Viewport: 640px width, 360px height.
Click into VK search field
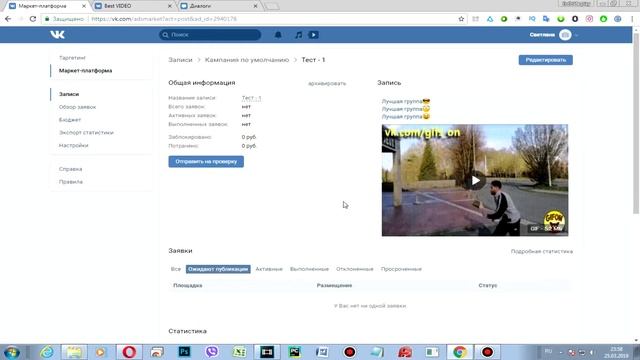tap(210, 35)
